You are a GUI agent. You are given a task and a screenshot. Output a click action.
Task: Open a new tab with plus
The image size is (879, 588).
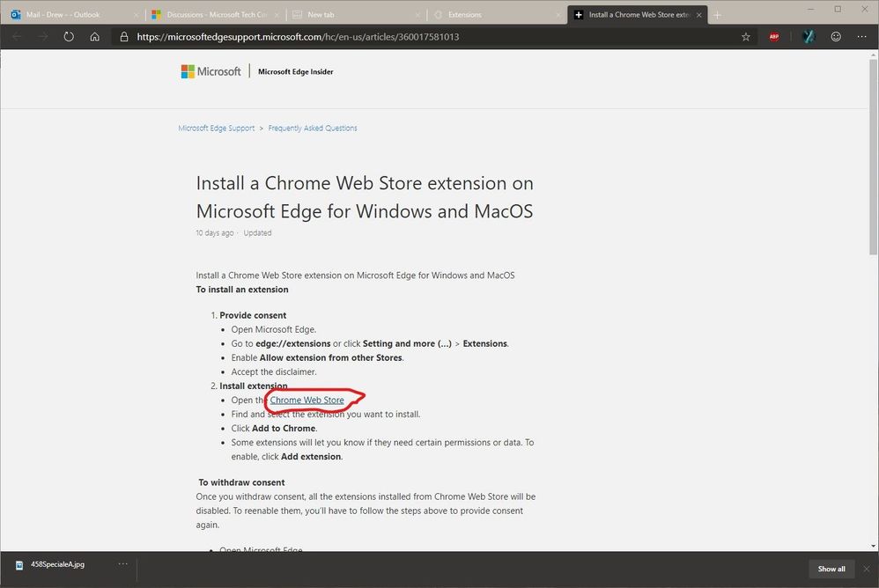click(717, 15)
